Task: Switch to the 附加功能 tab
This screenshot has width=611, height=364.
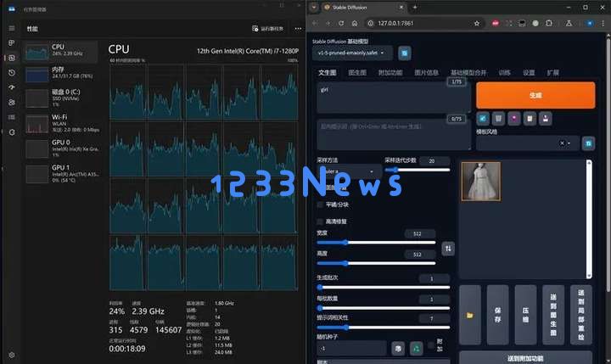Action: coord(390,73)
